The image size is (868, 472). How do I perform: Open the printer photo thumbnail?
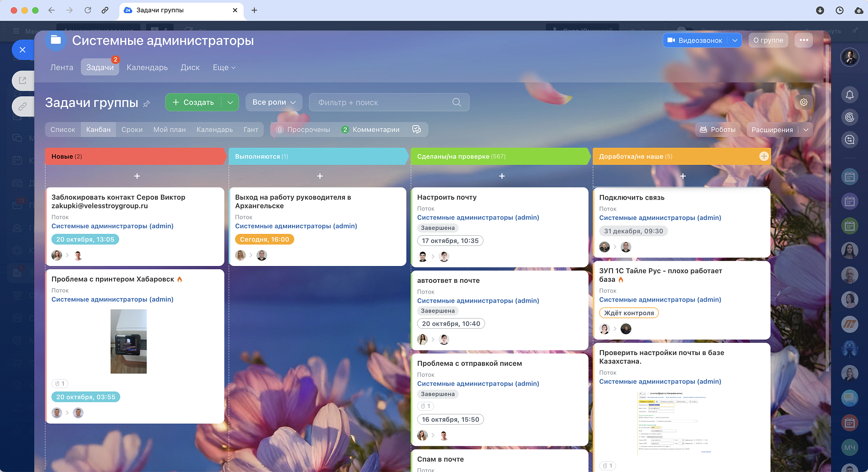pyautogui.click(x=128, y=341)
